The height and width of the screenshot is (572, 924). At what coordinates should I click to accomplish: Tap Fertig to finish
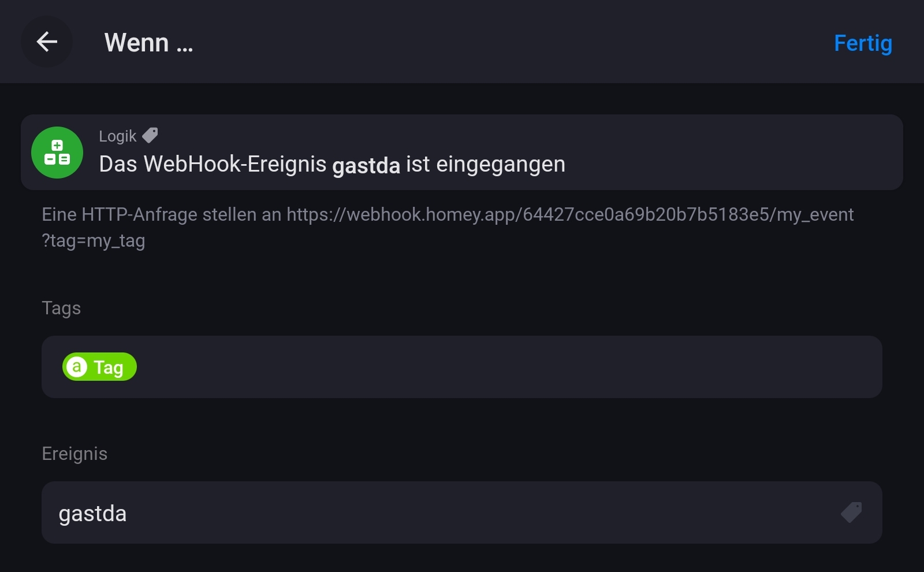point(863,43)
